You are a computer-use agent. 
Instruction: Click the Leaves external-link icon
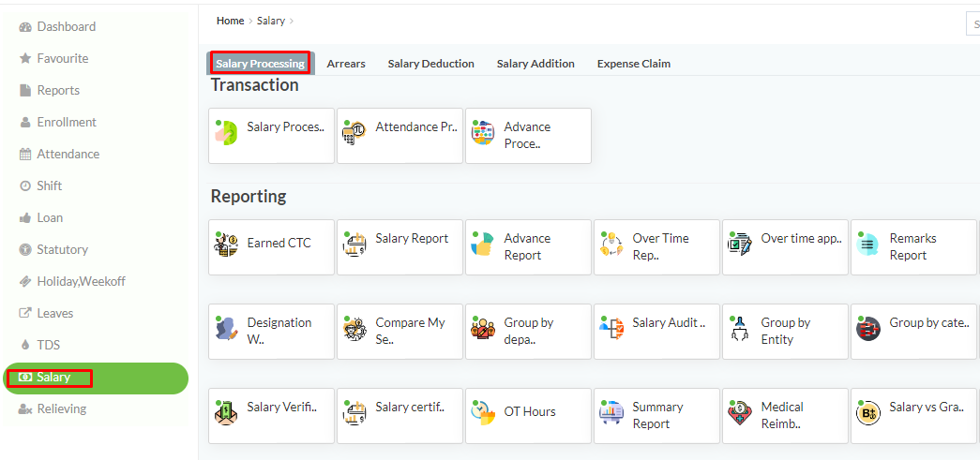[x=25, y=313]
